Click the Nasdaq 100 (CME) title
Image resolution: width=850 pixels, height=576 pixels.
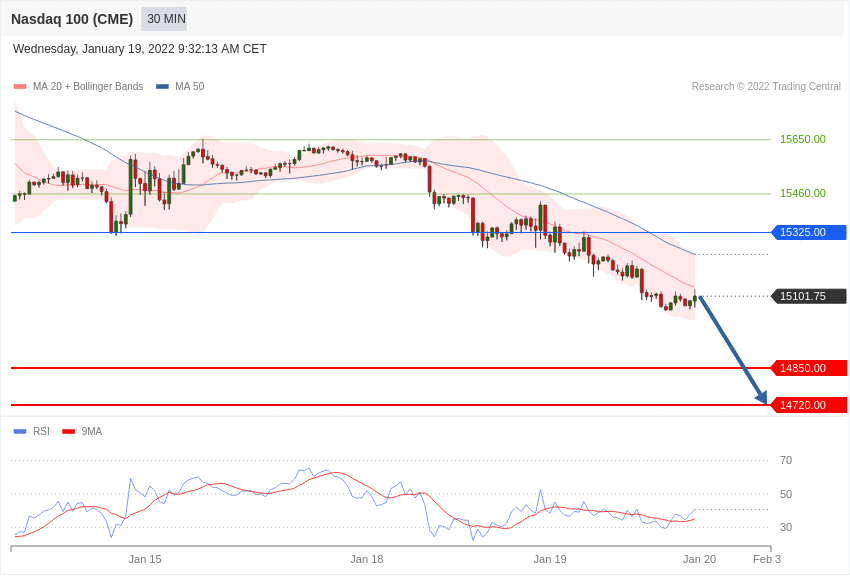pyautogui.click(x=72, y=19)
